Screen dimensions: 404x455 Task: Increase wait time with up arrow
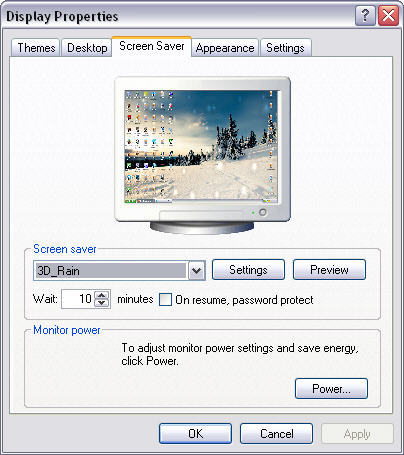pos(102,295)
